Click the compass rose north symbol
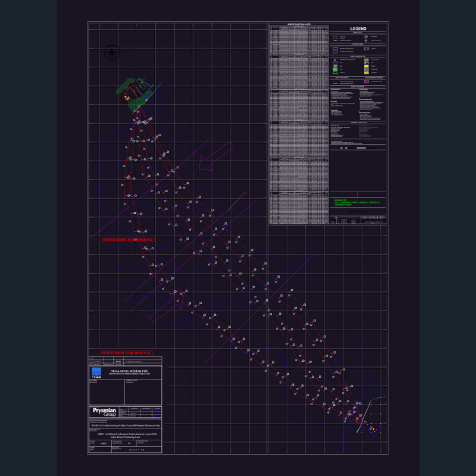The image size is (476, 476). tap(112, 53)
